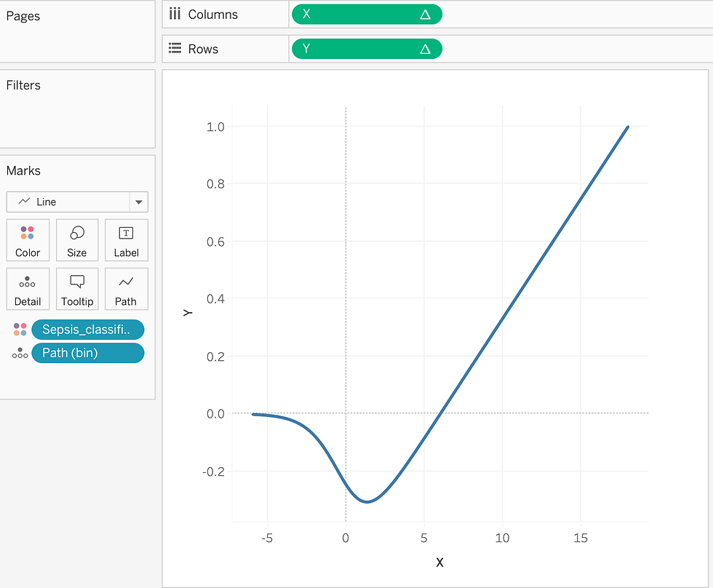Click the -5 X-axis tick label
Screen dimensions: 713x588
267,538
